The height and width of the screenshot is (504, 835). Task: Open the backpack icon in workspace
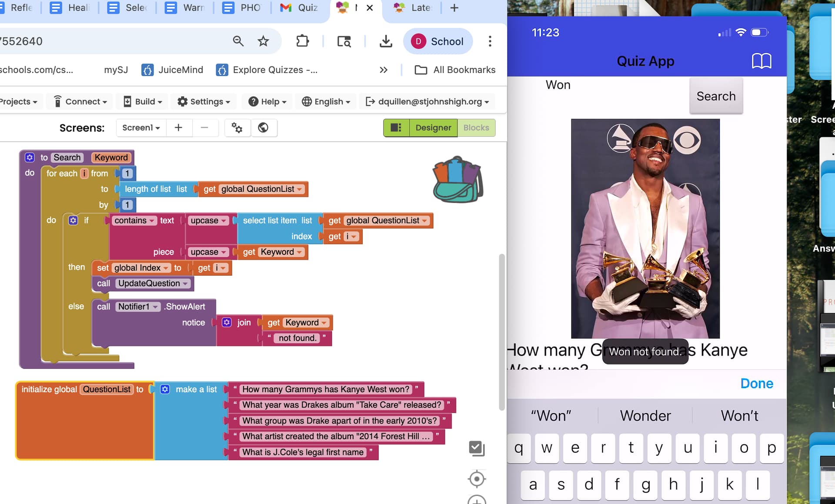[458, 180]
